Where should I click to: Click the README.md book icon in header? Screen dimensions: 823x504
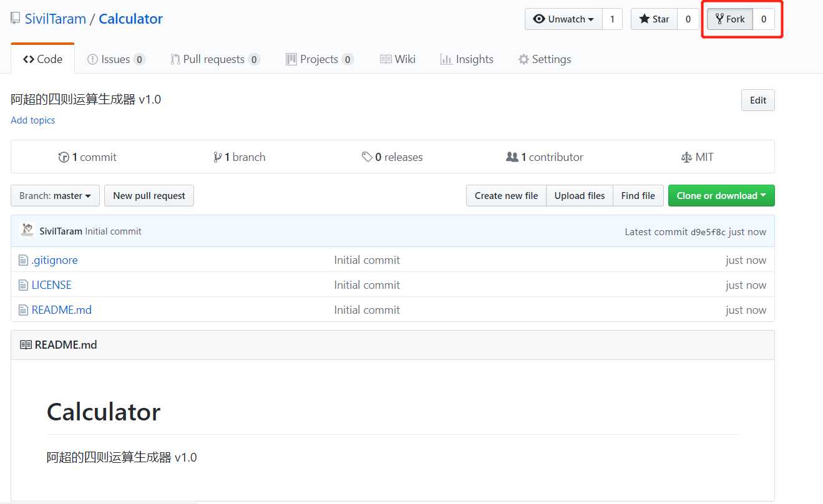pyautogui.click(x=26, y=345)
